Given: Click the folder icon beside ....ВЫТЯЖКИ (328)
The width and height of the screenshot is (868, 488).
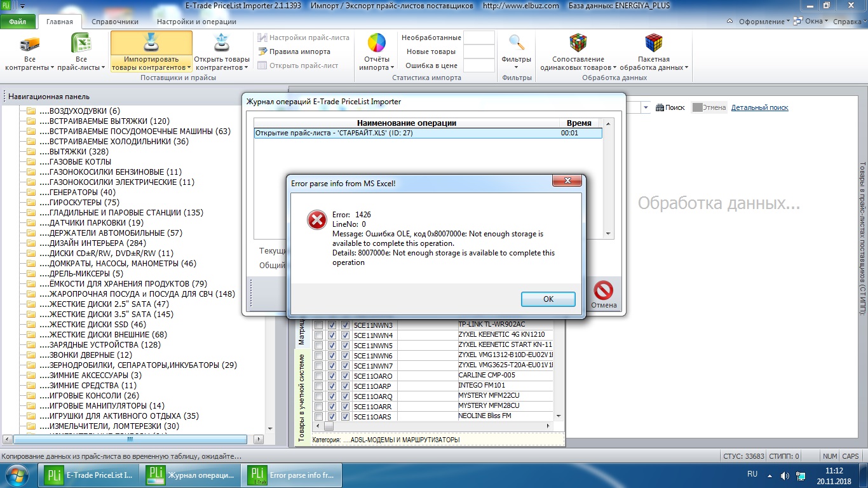Looking at the screenshot, I should (x=31, y=152).
